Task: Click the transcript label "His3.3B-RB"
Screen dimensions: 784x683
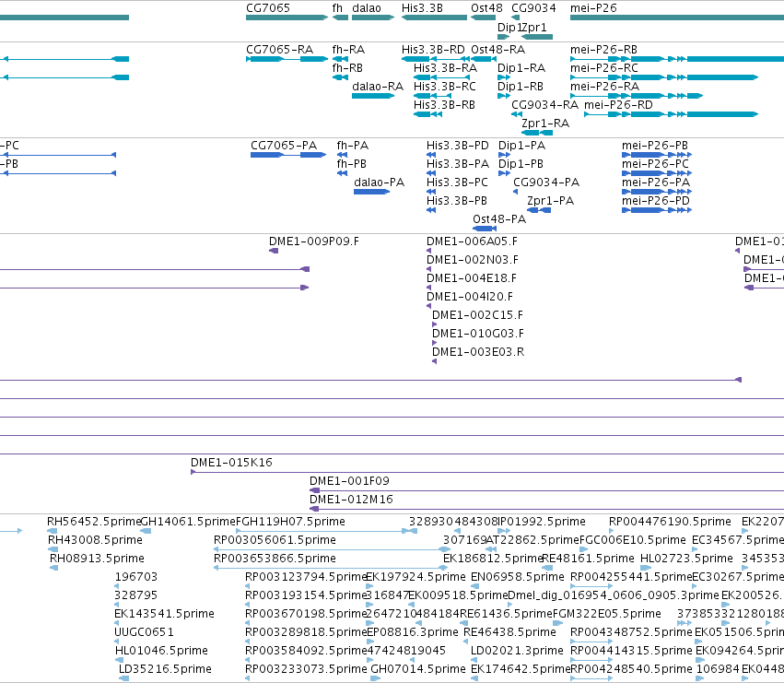Action: pyautogui.click(x=444, y=105)
